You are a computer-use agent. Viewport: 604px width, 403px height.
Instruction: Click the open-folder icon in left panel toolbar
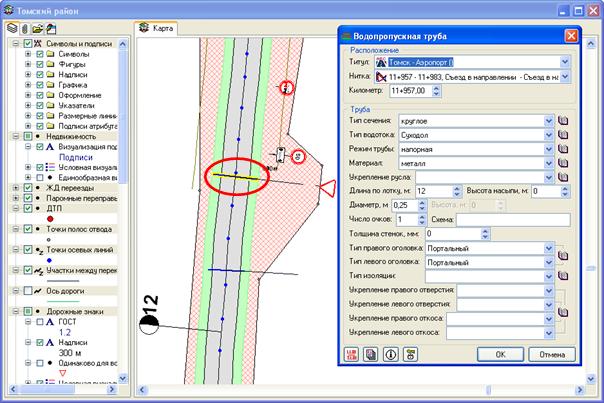pyautogui.click(x=38, y=29)
